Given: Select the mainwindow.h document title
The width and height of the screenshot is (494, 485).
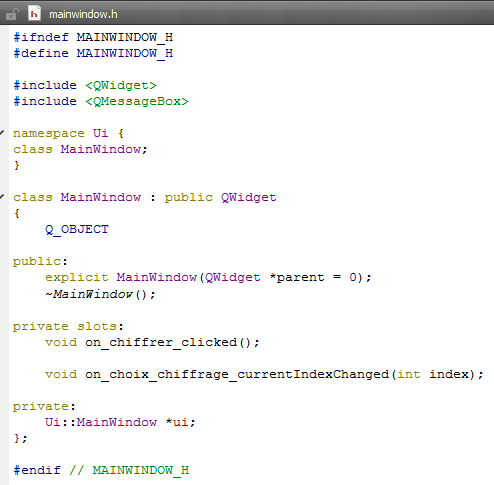Looking at the screenshot, I should (83, 14).
